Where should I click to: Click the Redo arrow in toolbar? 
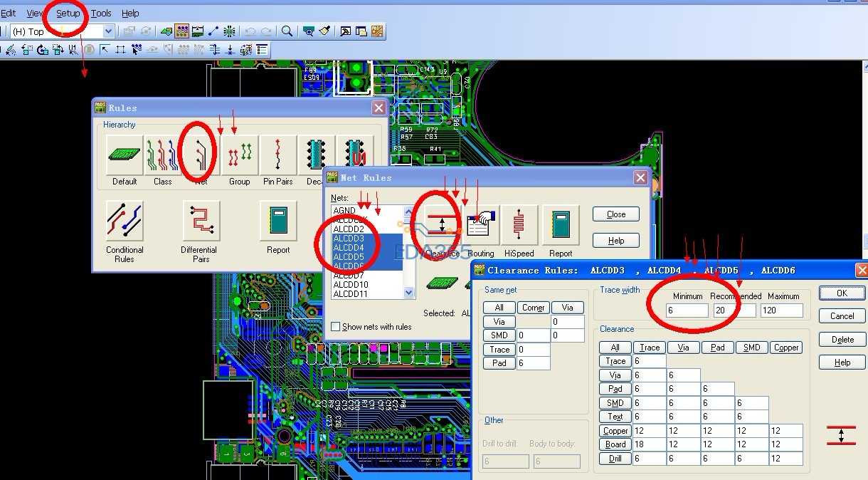(265, 31)
